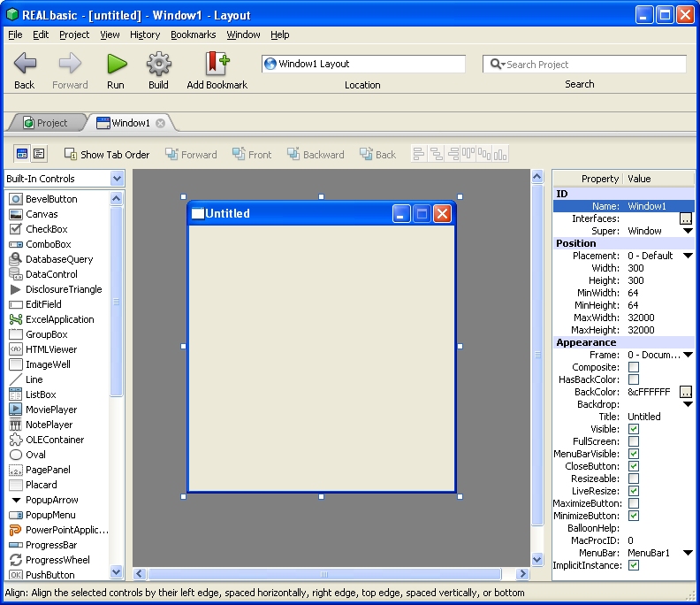Select the Name property row

point(623,206)
